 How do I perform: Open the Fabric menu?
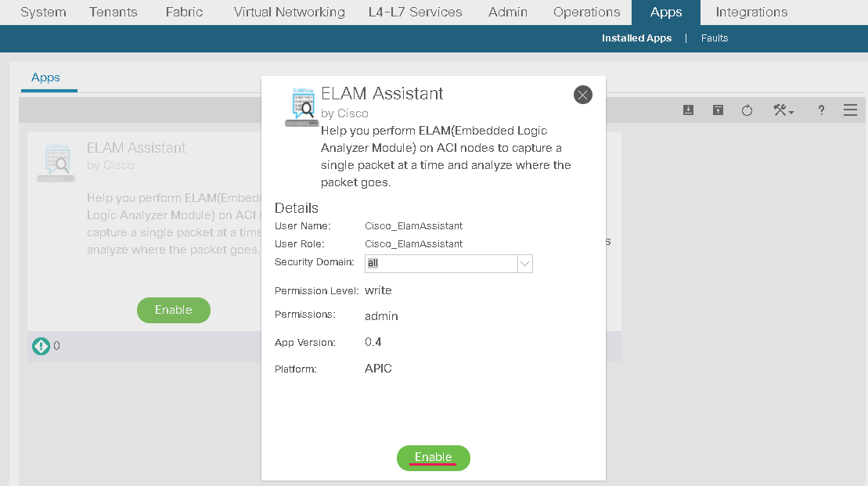point(185,13)
